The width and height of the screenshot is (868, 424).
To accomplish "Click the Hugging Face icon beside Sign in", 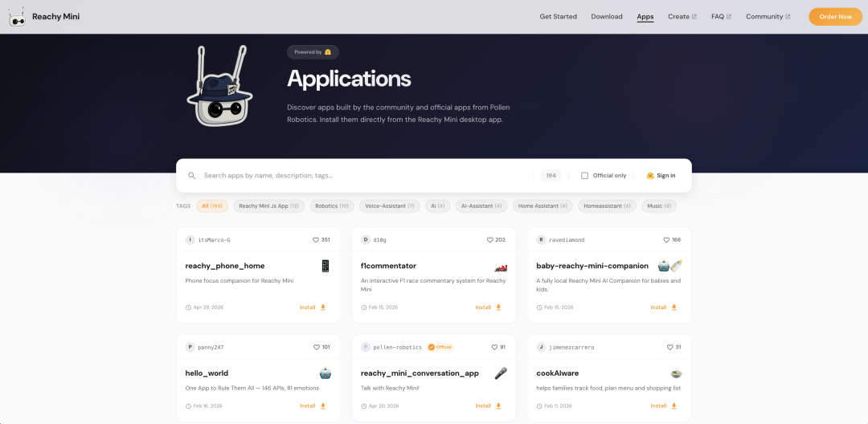I will 650,176.
